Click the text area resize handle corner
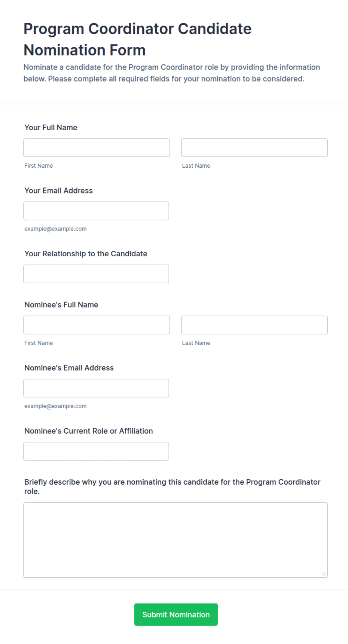Image resolution: width=348 pixels, height=644 pixels. pos(324,574)
